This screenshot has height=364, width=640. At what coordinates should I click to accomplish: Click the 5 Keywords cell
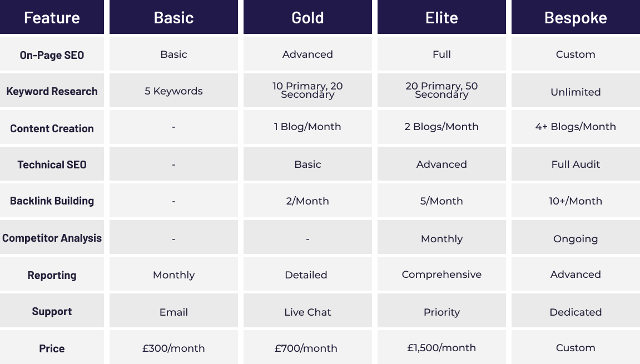tap(173, 91)
